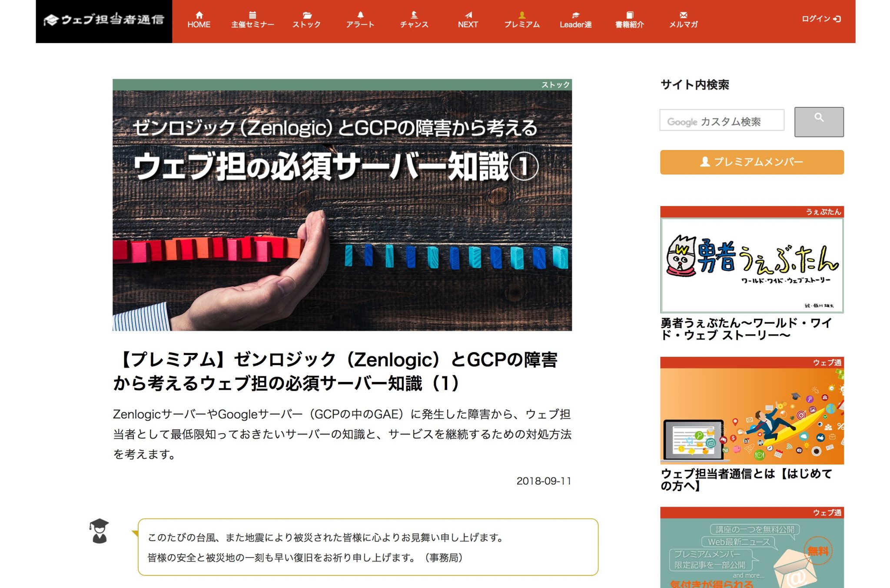Image resolution: width=890 pixels, height=588 pixels.
Task: Open the チャンス menu label
Action: coord(414,25)
